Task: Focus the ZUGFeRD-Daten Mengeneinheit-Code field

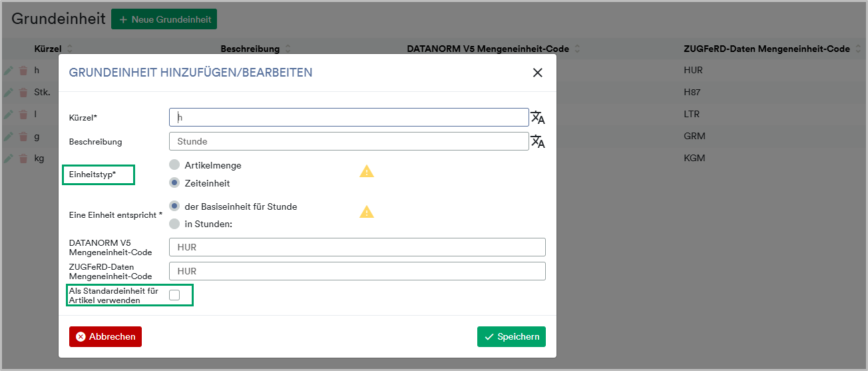Action: (357, 271)
